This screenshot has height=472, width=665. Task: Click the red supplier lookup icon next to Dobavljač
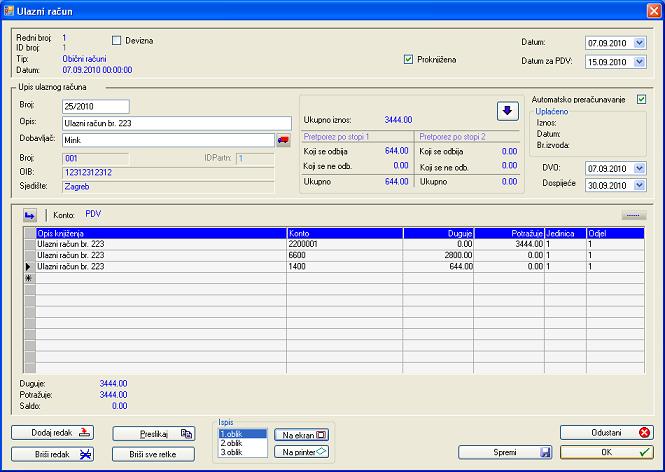pos(283,140)
